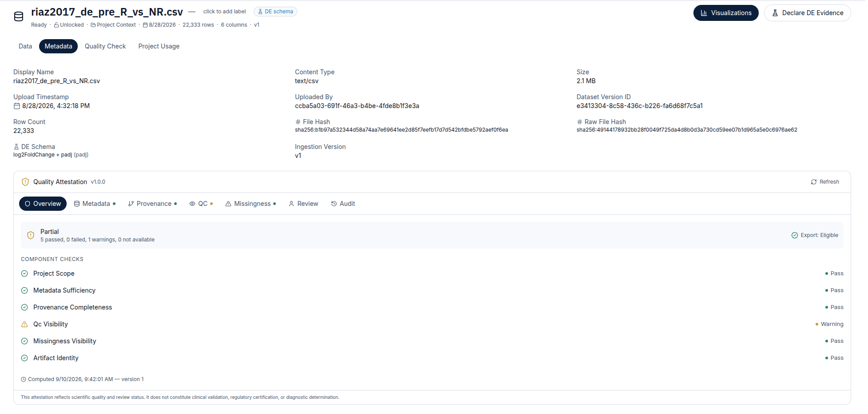Select the Provenance attestation tab

[x=152, y=204]
